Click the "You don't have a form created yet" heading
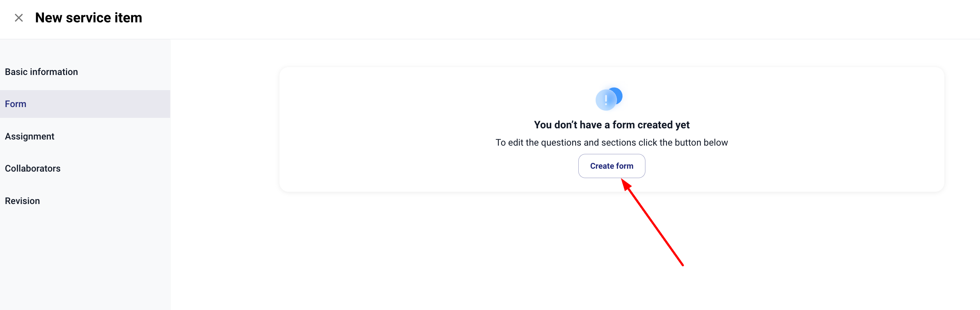This screenshot has width=980, height=310. point(612,125)
